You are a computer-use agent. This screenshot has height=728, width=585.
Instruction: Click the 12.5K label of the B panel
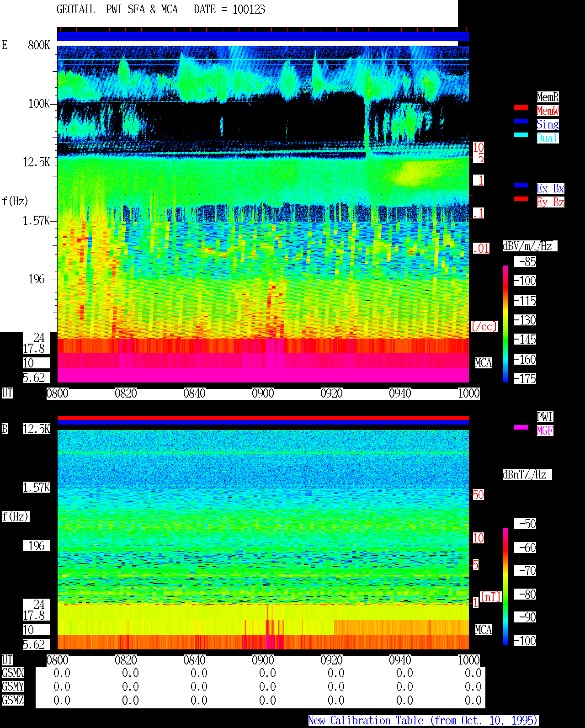coord(37,429)
